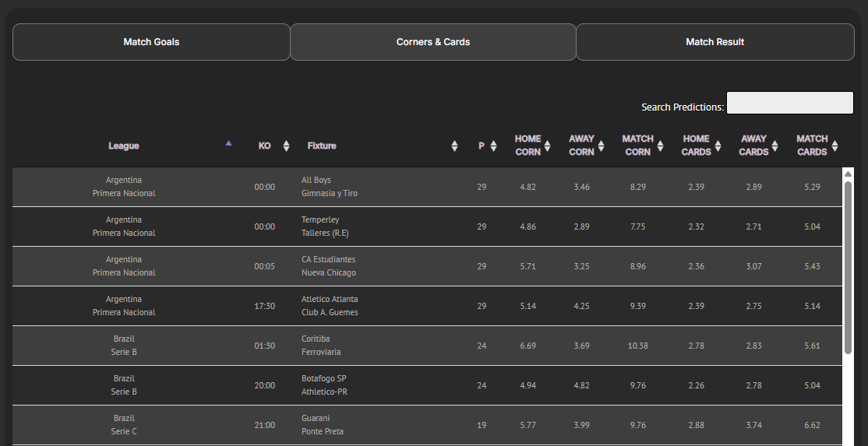Click the table's vertical scrollbar thumb
The image size is (868, 446).
[x=848, y=265]
